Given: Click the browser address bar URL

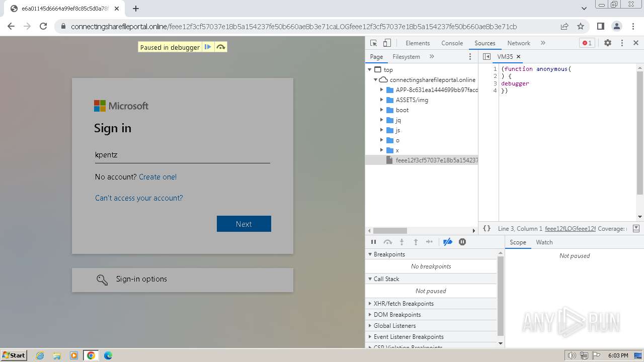Looking at the screenshot, I should click(294, 27).
